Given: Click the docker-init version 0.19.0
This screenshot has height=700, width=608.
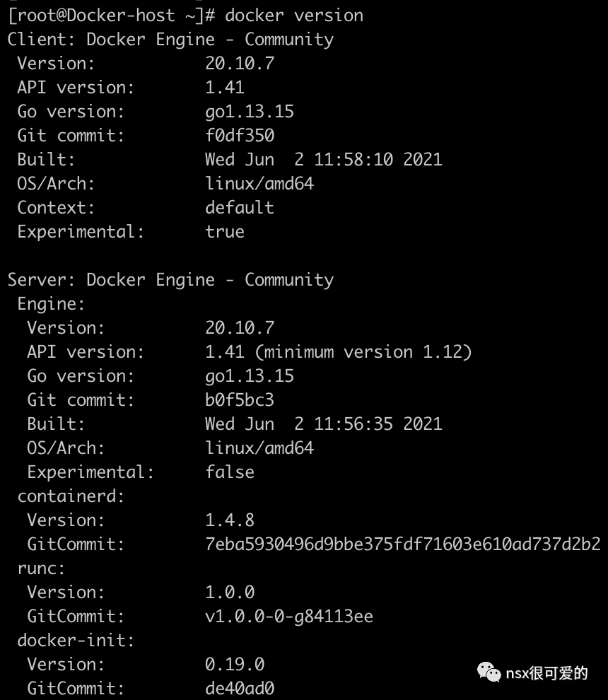Looking at the screenshot, I should coord(234,664).
